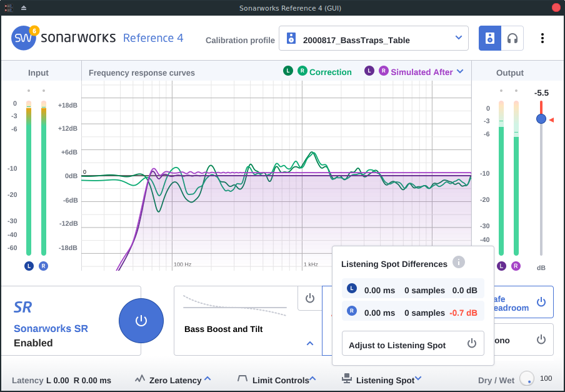Click the upward triangle title bar icon
The height and width of the screenshot is (392, 565).
point(24,8)
